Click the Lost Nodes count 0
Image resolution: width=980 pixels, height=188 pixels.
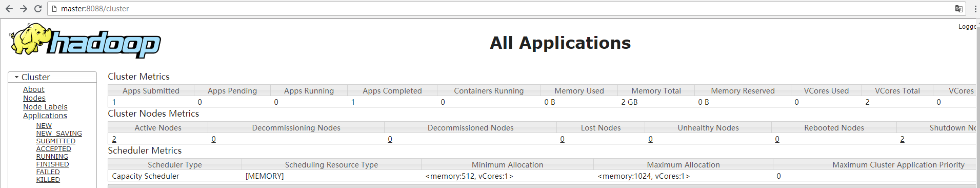pyautogui.click(x=563, y=139)
